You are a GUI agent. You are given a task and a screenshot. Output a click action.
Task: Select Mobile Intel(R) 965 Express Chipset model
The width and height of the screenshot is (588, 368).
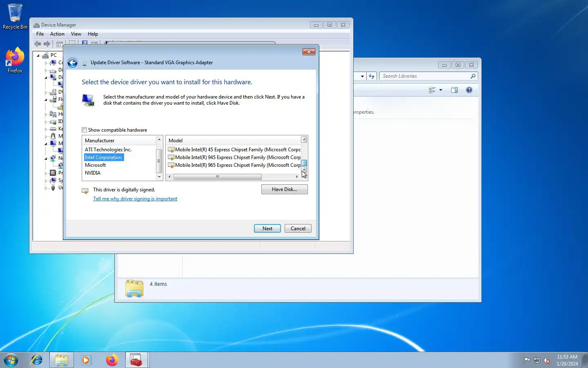click(234, 165)
